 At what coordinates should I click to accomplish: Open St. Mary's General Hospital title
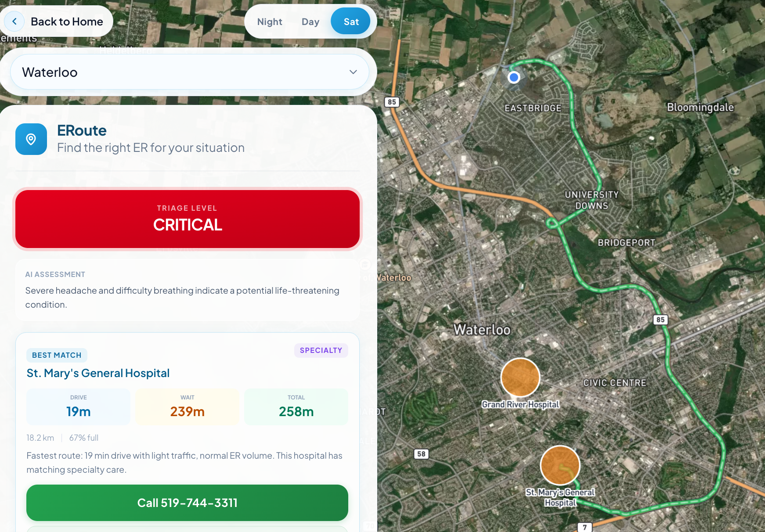98,373
